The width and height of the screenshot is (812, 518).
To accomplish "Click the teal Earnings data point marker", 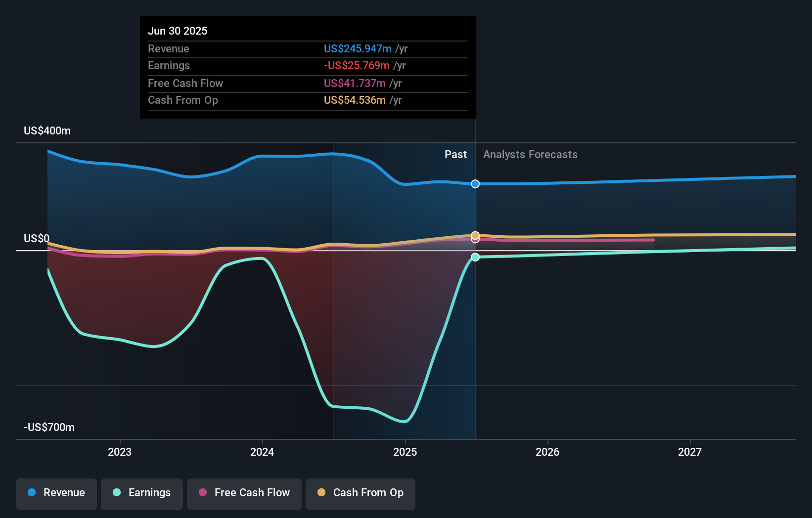I will tap(475, 257).
